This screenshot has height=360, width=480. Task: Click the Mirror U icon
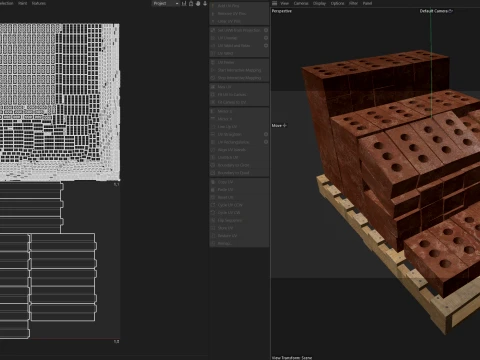[x=213, y=111]
